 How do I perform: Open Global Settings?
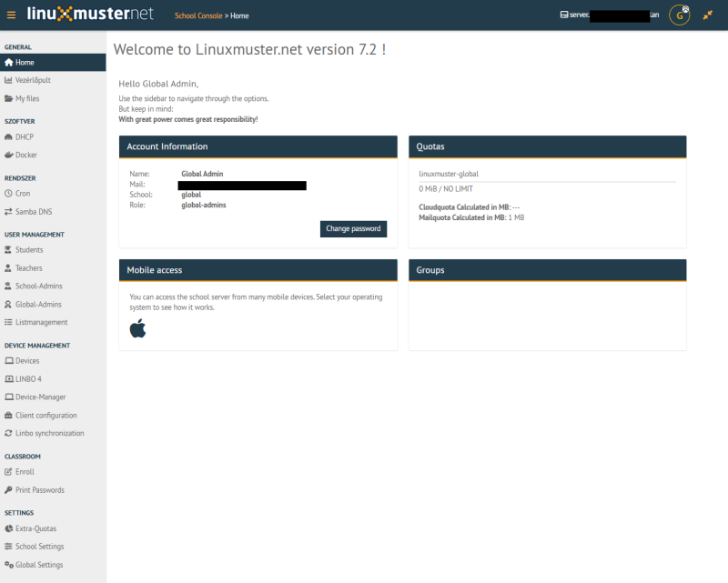pyautogui.click(x=53, y=565)
